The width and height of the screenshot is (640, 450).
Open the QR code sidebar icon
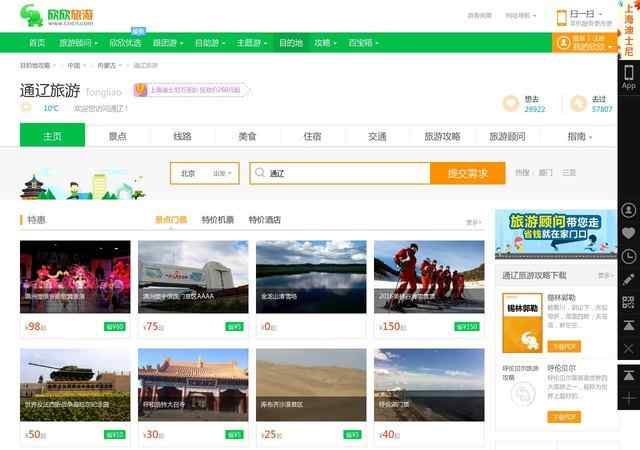pos(628,302)
